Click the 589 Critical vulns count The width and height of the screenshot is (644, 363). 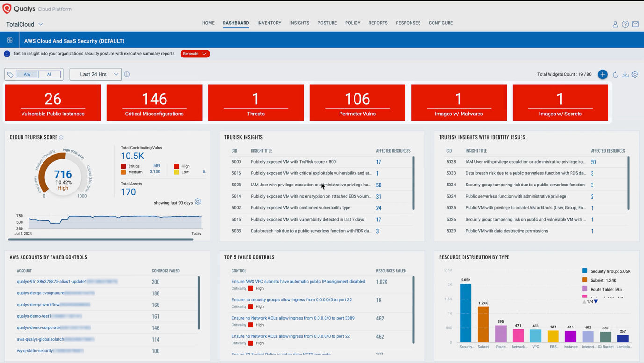click(x=157, y=166)
